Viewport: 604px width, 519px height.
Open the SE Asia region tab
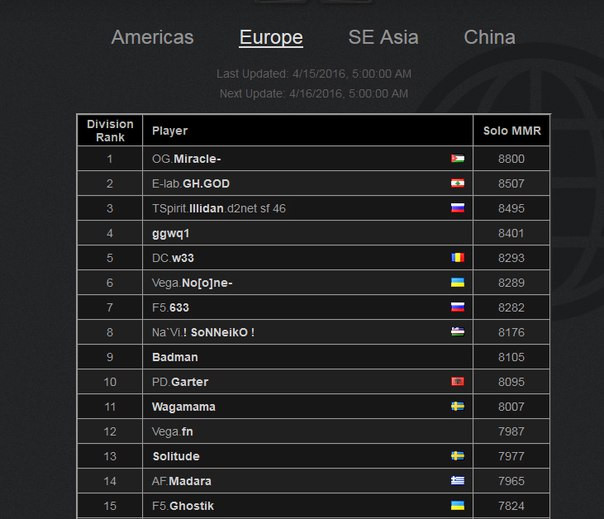[x=383, y=38]
